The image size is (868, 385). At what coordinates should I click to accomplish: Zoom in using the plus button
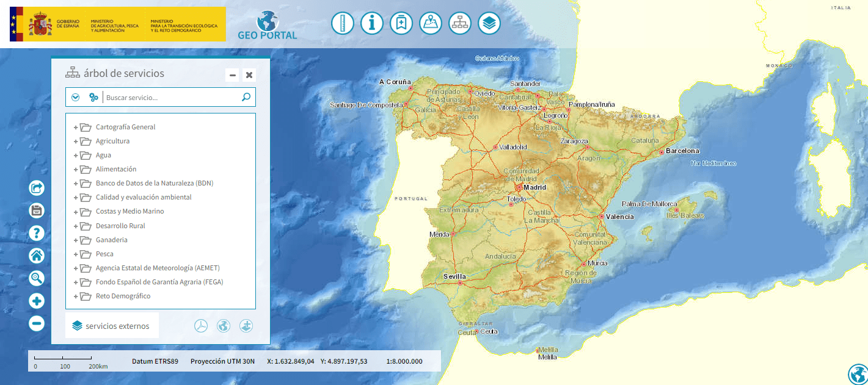point(37,301)
